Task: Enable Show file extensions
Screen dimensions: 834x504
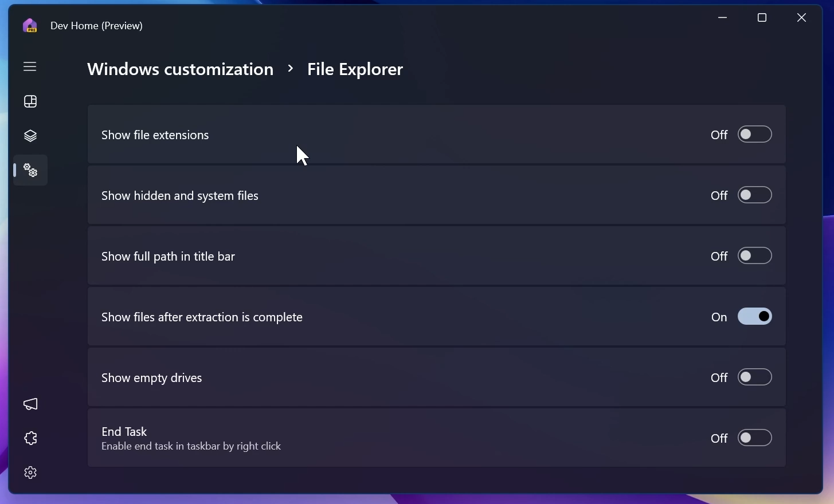Action: (755, 134)
